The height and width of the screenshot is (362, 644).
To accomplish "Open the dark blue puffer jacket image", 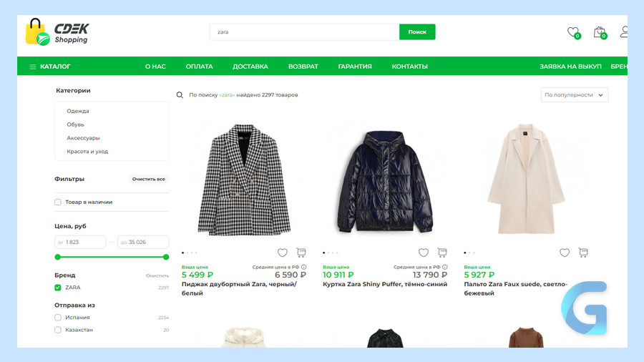I will [385, 182].
